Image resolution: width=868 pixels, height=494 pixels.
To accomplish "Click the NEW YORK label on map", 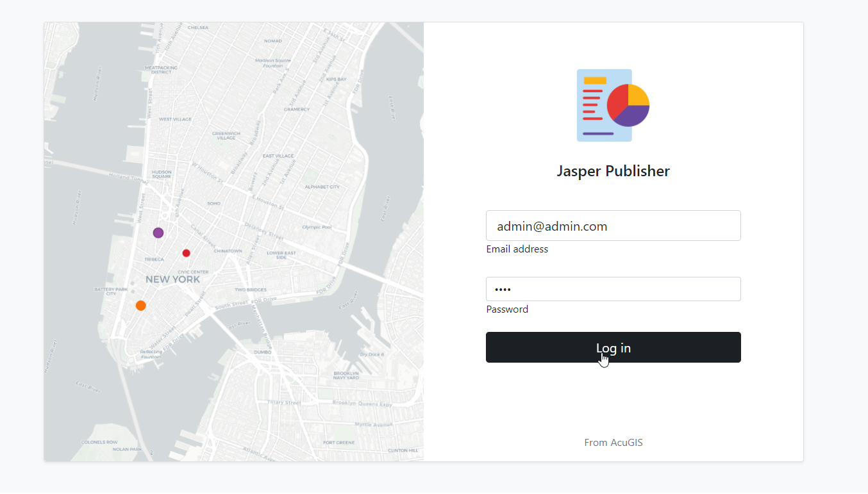I will tap(173, 279).
